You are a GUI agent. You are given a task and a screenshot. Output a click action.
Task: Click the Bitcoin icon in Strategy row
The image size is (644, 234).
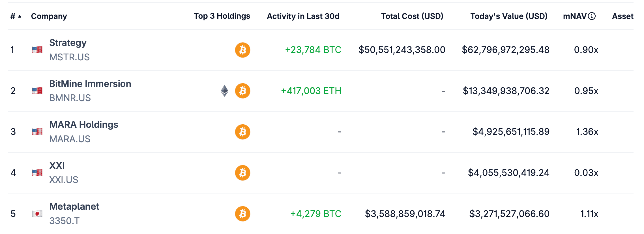point(242,50)
